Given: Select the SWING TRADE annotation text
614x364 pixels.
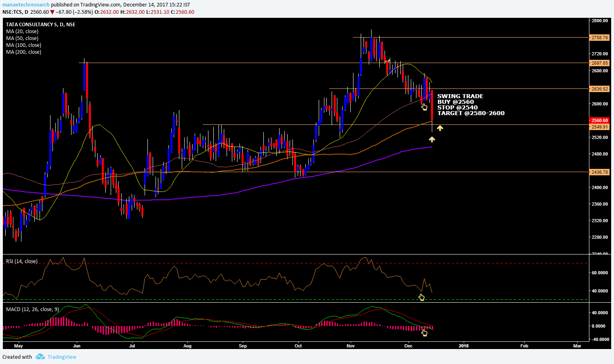Looking at the screenshot, I should (460, 96).
